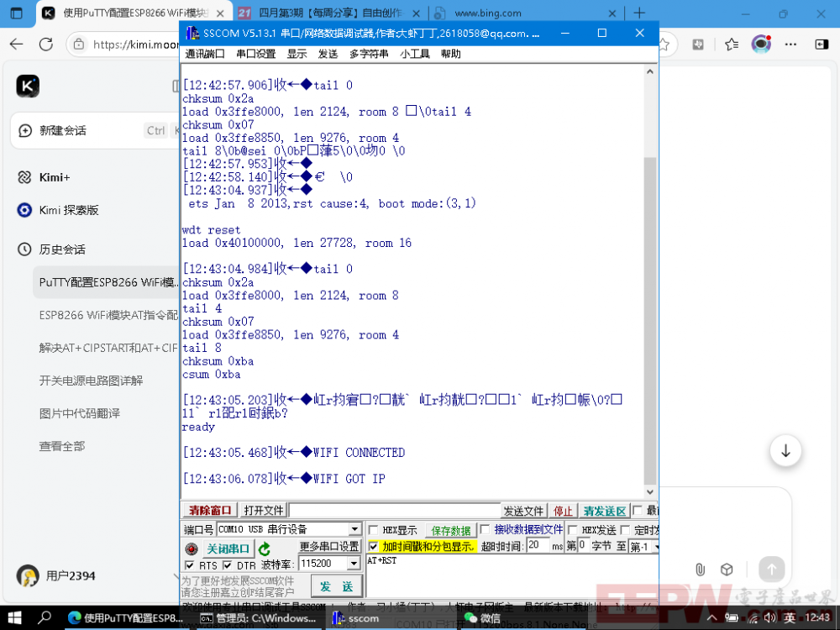Click the 用户2394 avatar

28,575
